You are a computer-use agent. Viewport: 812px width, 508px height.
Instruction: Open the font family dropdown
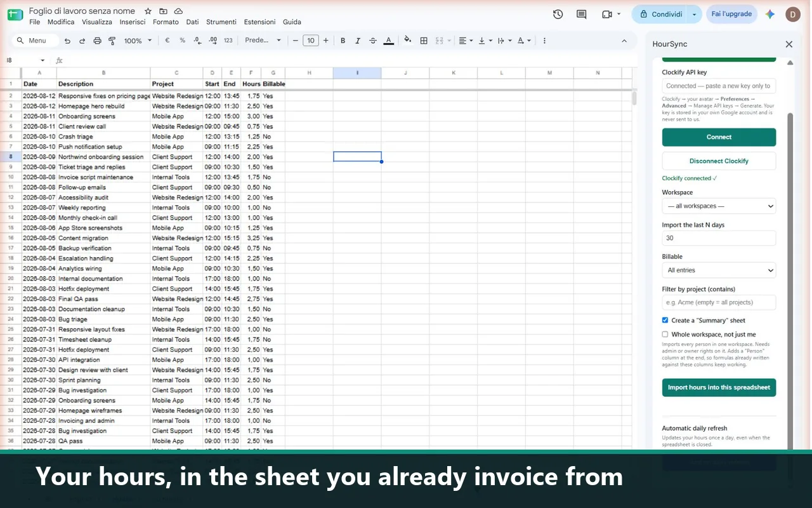click(263, 41)
